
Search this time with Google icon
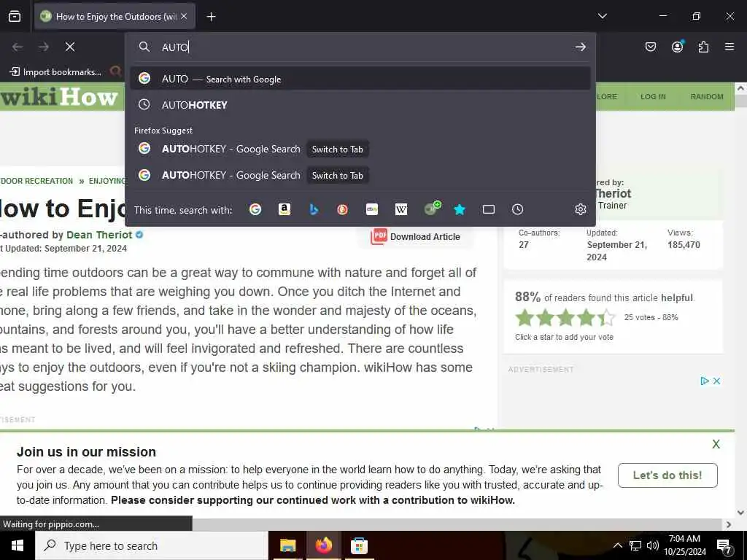coord(255,209)
